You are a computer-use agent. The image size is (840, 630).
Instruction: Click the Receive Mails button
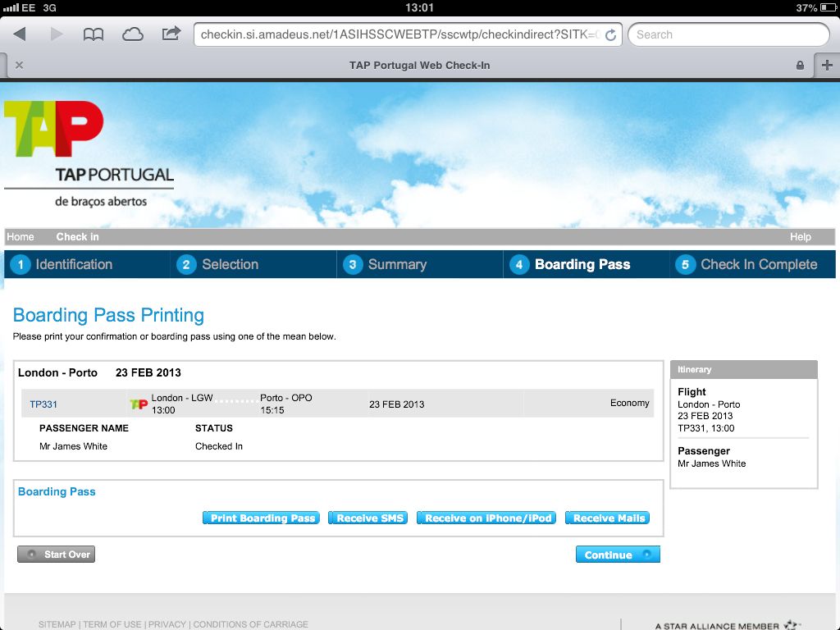[609, 518]
